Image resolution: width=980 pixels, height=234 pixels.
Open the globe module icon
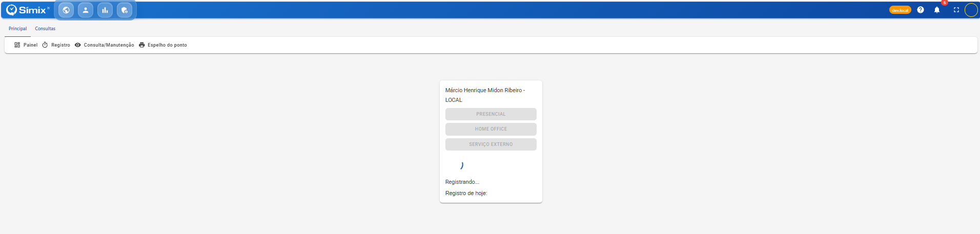66,10
